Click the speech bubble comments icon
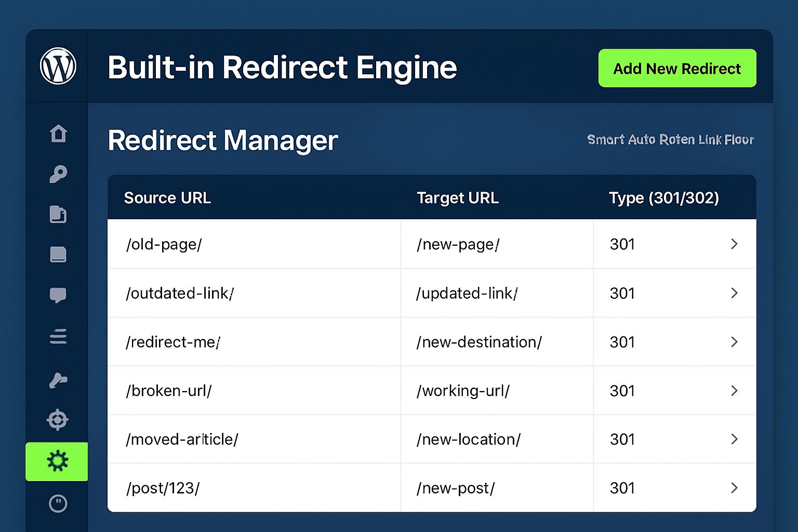 (x=58, y=295)
